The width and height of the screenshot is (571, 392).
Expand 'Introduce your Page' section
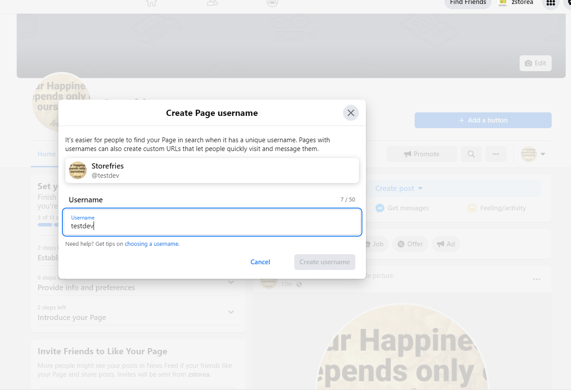pyautogui.click(x=231, y=312)
